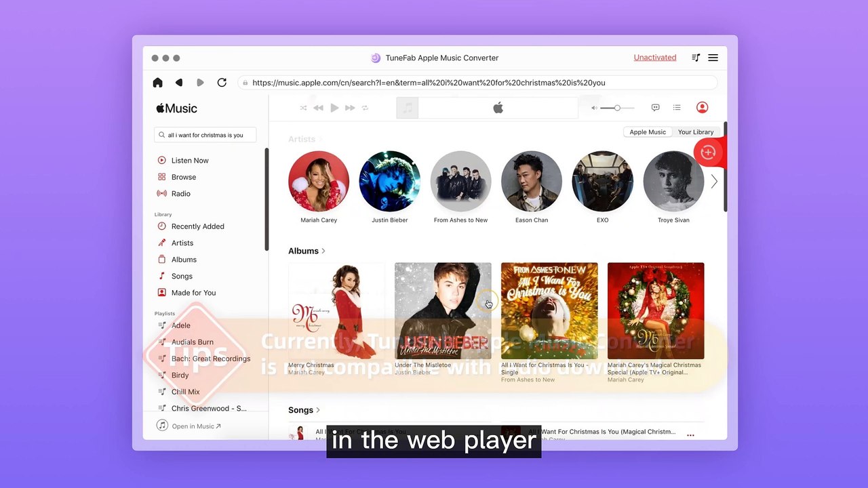Screen dimensions: 868x488
Task: Skip to next track
Action: (x=350, y=108)
